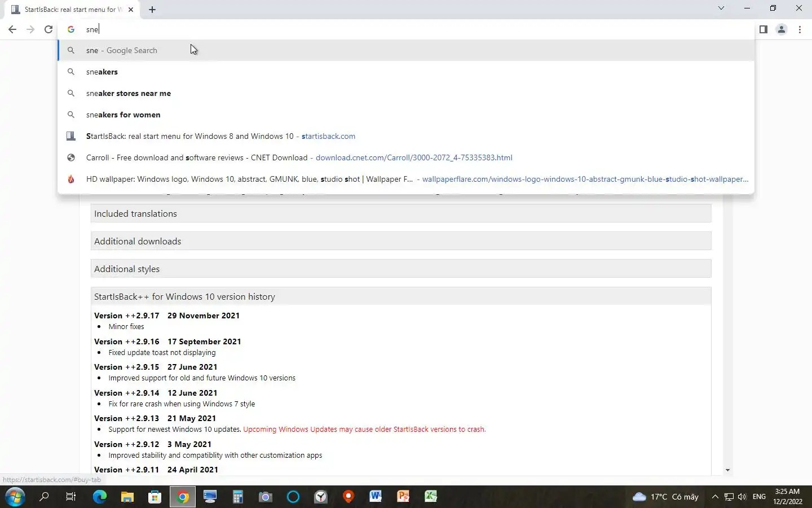The width and height of the screenshot is (812, 508).
Task: Open the monitor app icon on taskbar
Action: click(210, 497)
